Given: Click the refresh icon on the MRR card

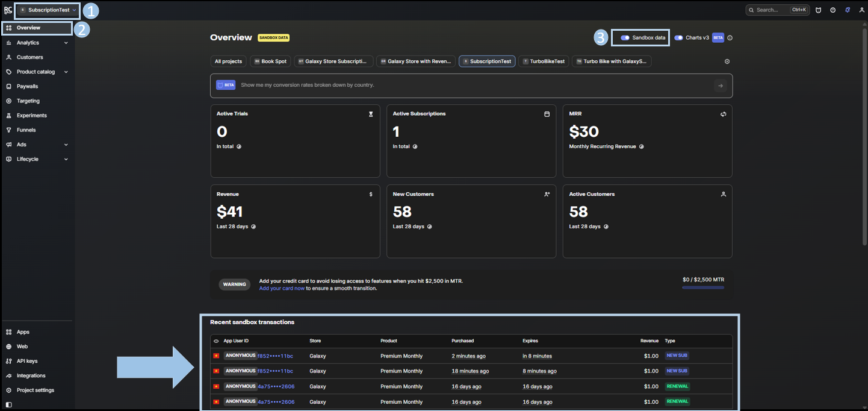Looking at the screenshot, I should (723, 114).
